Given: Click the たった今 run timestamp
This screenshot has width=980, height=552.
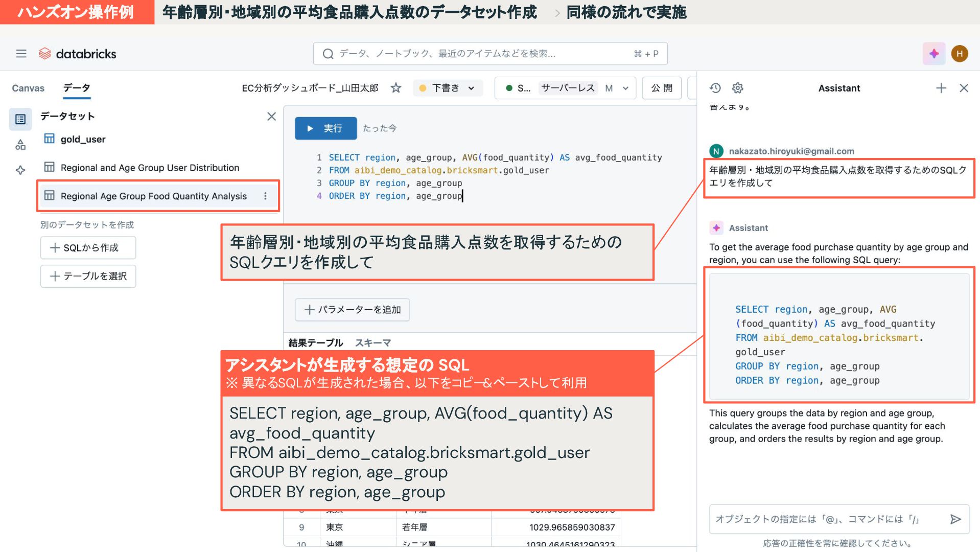Looking at the screenshot, I should click(x=380, y=128).
